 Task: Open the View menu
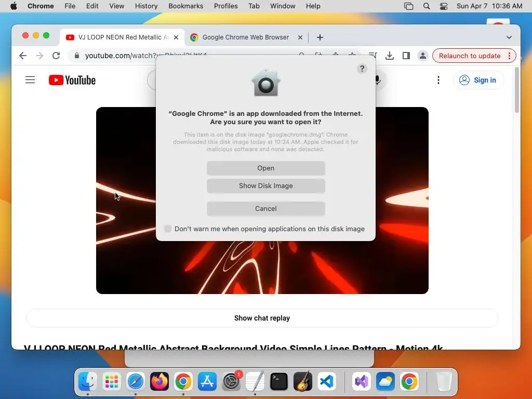point(116,6)
